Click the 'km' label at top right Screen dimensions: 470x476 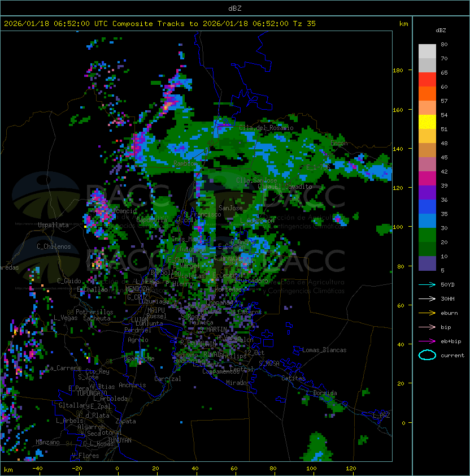point(403,24)
